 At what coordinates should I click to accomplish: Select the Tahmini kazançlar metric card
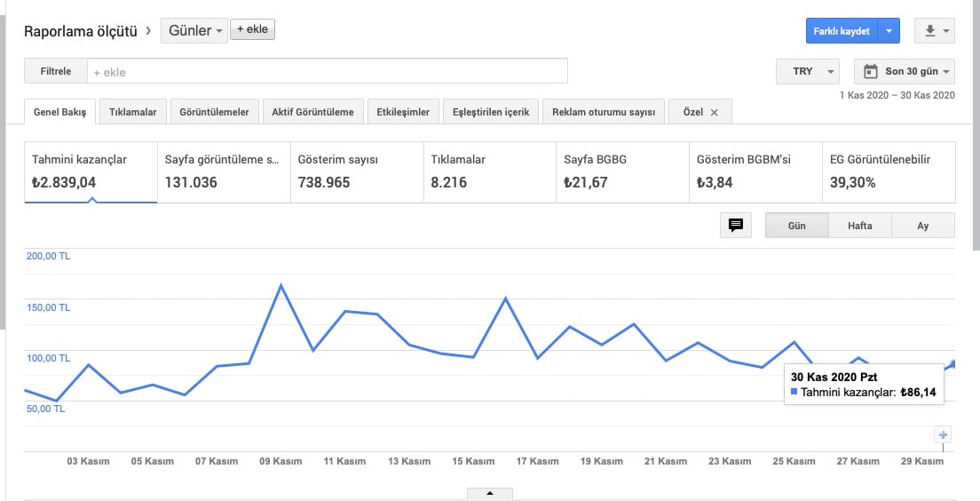91,172
